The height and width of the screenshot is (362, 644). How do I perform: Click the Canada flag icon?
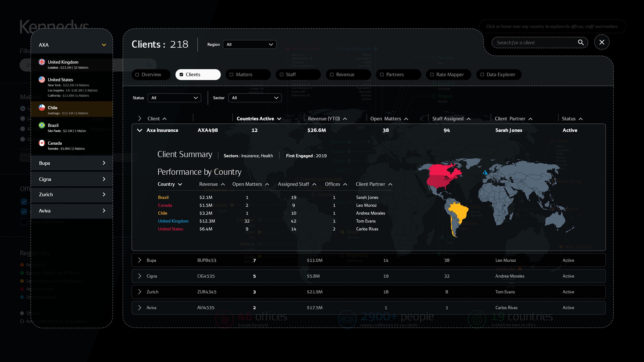click(42, 143)
